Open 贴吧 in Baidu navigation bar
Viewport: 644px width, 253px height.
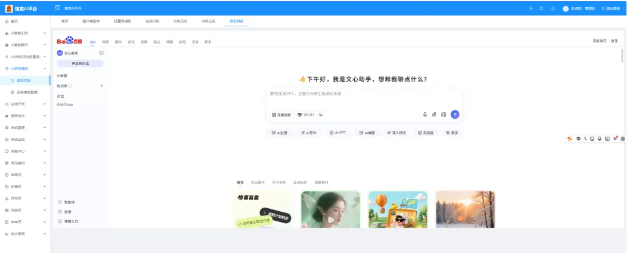click(182, 42)
